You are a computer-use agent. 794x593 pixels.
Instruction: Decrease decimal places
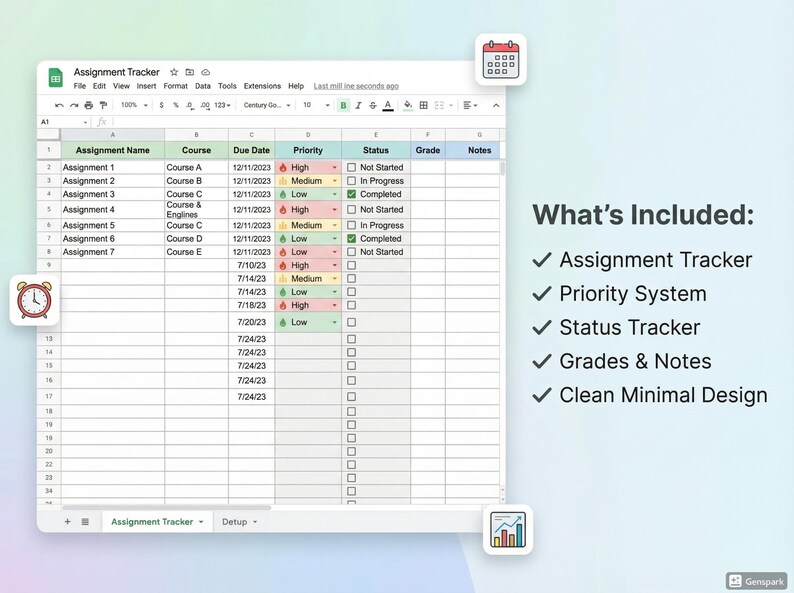coord(190,105)
